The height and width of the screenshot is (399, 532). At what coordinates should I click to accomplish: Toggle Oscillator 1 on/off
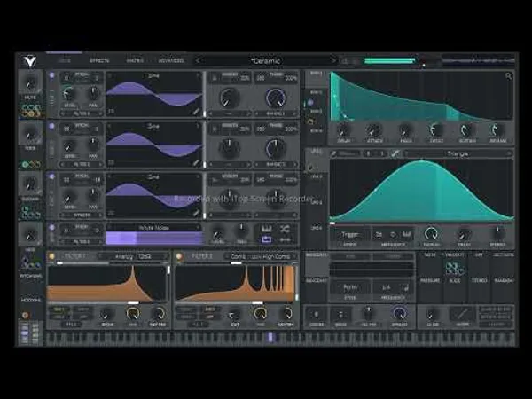click(x=52, y=75)
